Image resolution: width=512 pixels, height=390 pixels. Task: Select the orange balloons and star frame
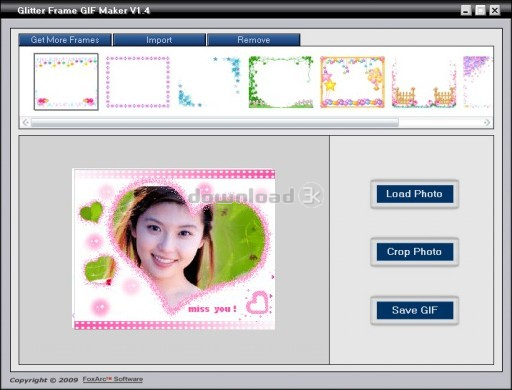[x=352, y=82]
